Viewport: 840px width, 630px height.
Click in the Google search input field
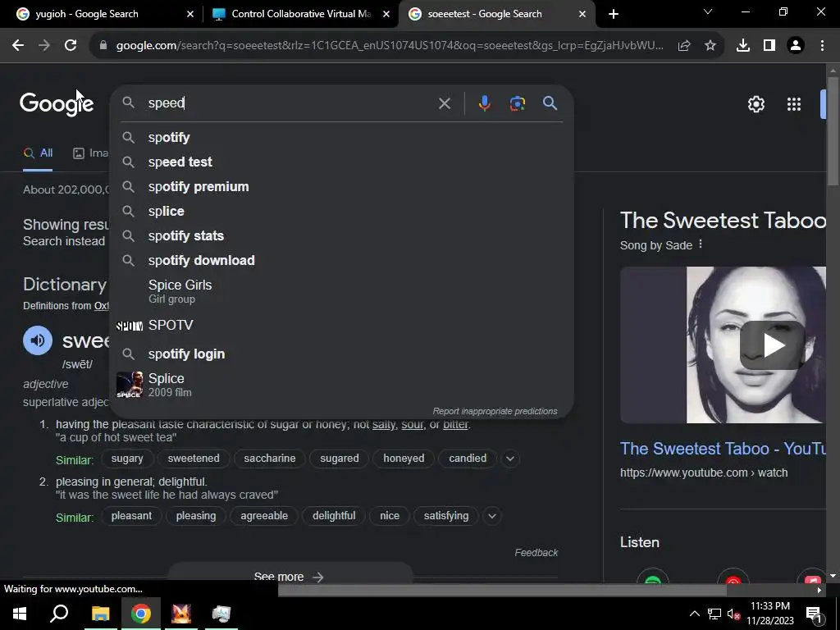(290, 103)
